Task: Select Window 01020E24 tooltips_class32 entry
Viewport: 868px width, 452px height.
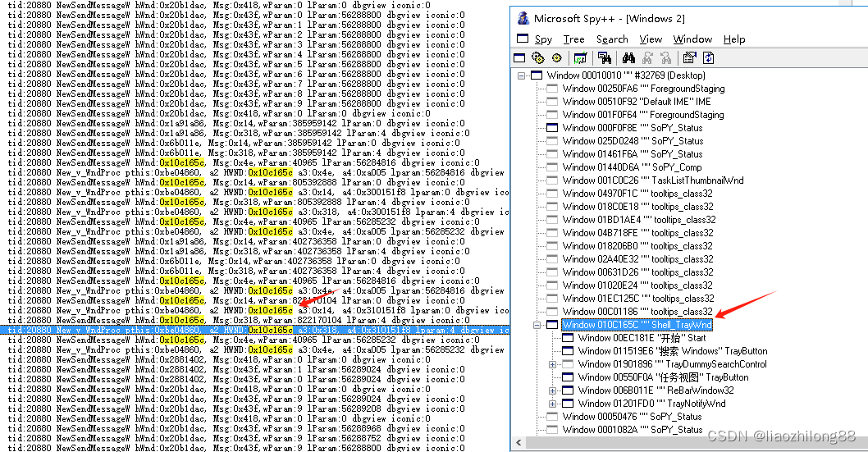Action: [x=637, y=285]
